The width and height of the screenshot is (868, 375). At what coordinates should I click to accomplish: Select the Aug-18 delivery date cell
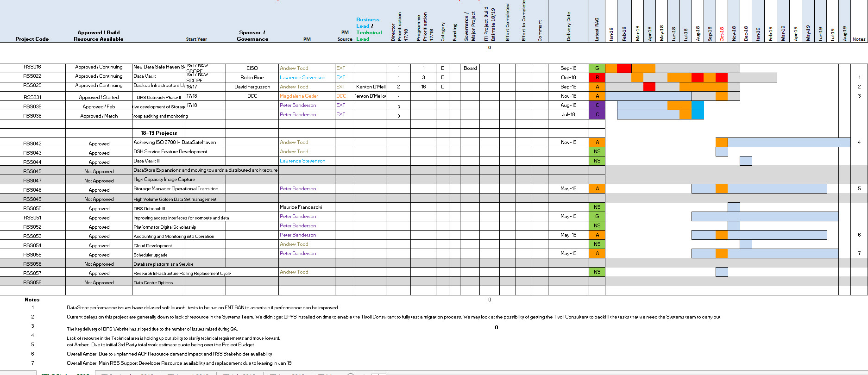[x=568, y=105]
